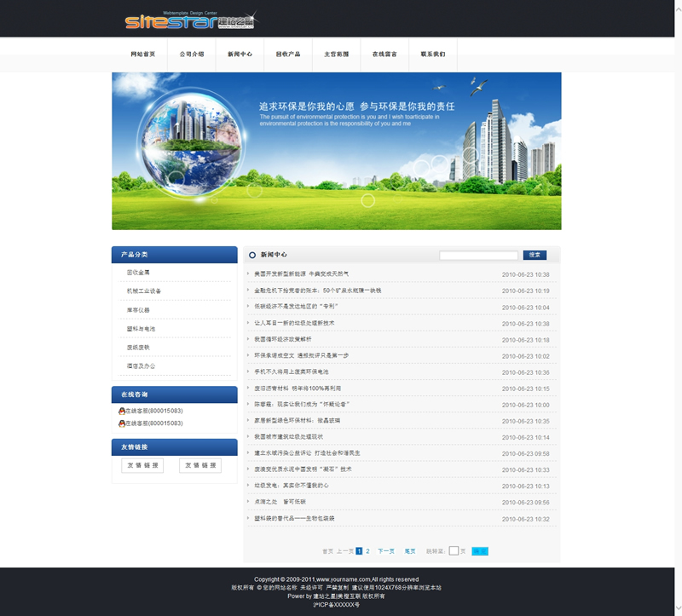Click the SiteStar logo in header

[x=188, y=20]
